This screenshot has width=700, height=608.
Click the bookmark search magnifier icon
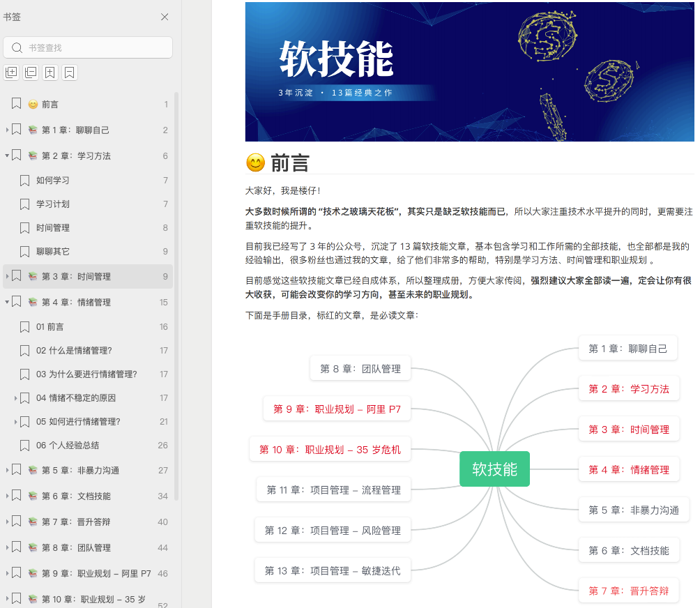point(17,48)
